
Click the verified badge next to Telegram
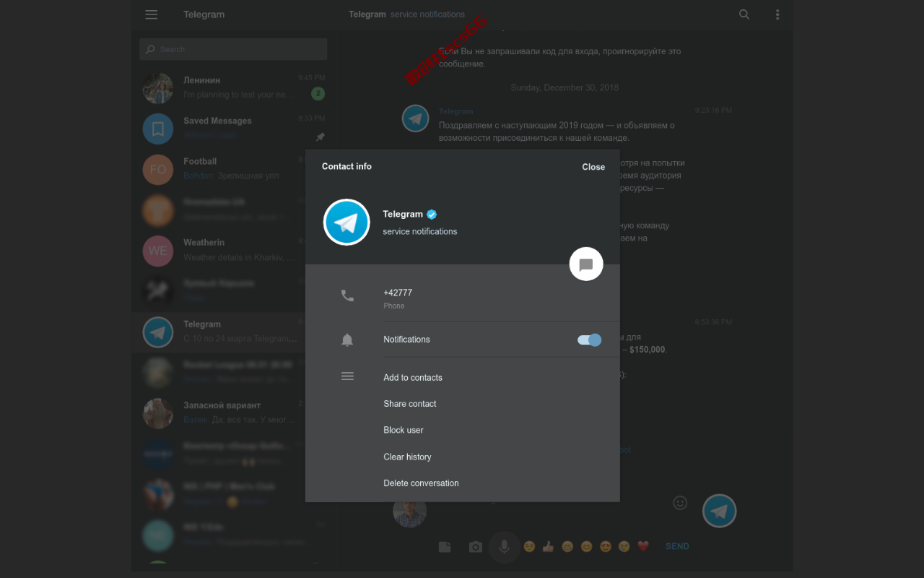[432, 214]
